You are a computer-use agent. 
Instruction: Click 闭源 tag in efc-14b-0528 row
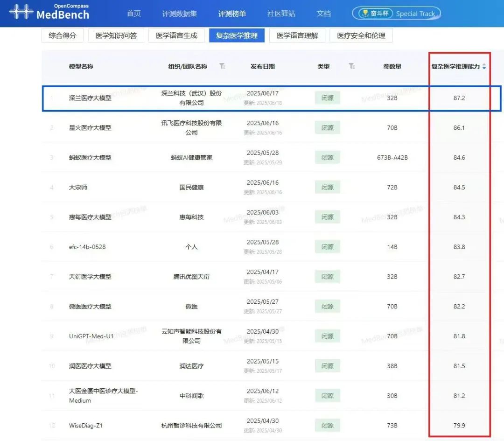pos(327,247)
